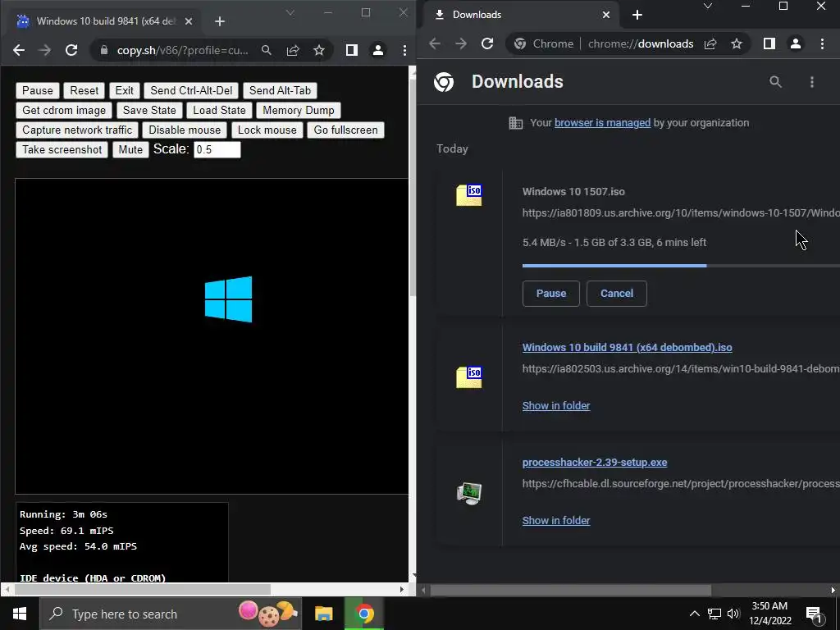Share the Downloads page via share icon
Viewport: 840px width, 630px height.
[710, 44]
